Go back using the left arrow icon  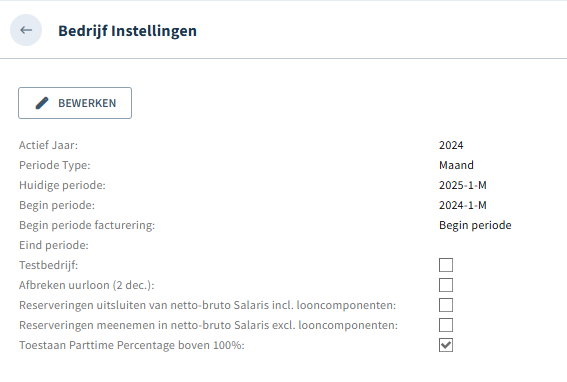coord(26,30)
